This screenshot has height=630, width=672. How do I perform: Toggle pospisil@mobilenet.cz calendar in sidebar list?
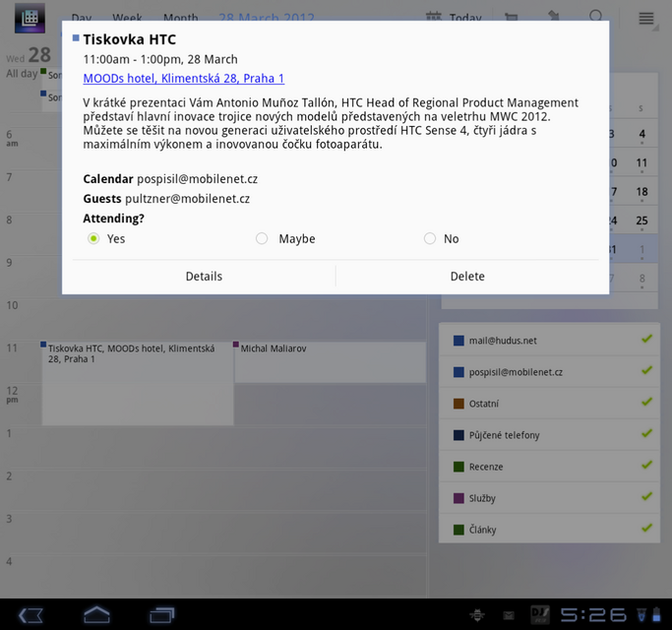(x=549, y=372)
